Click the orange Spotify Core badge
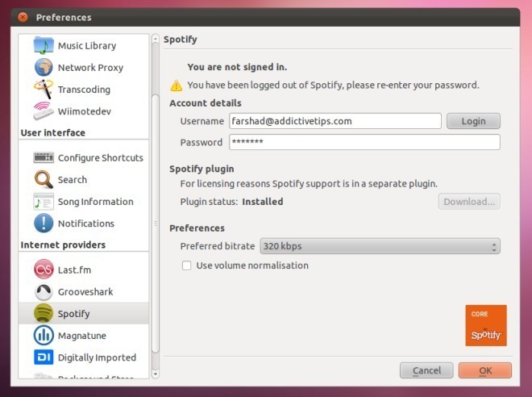This screenshot has width=532, height=397. (x=486, y=325)
